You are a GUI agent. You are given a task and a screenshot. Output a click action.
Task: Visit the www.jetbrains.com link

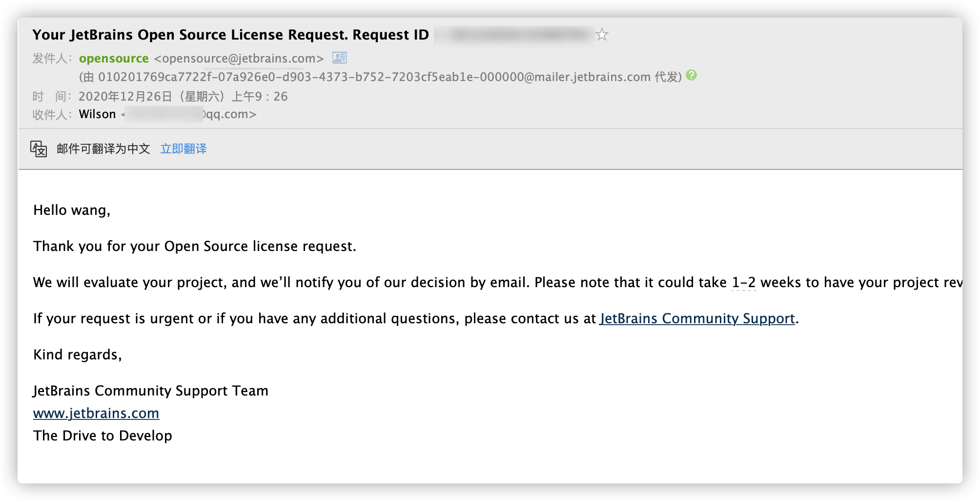pos(96,413)
